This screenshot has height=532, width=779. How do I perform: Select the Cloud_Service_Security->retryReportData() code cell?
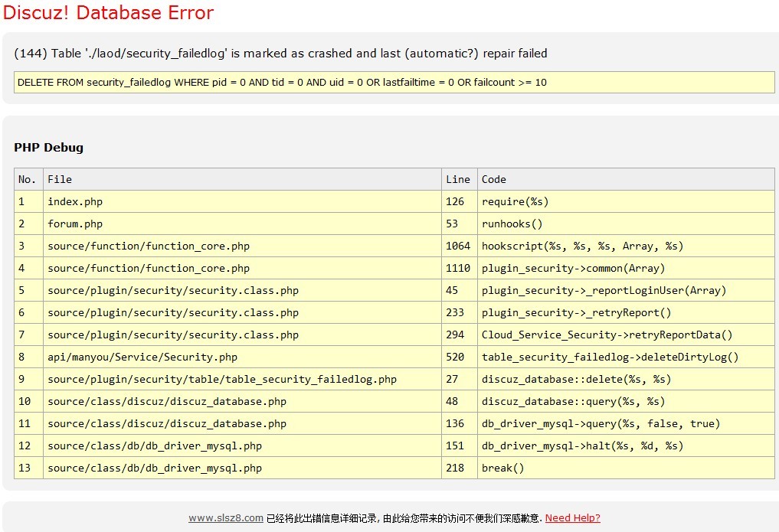coord(626,335)
